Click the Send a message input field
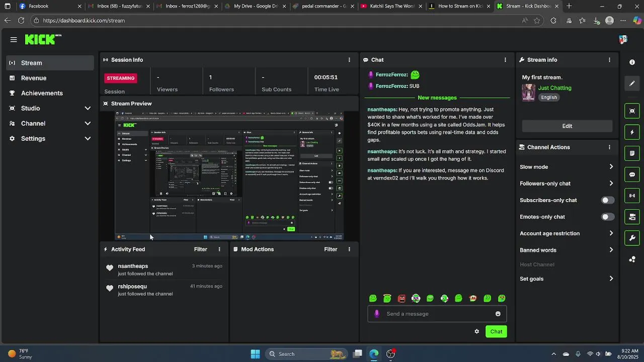This screenshot has height=362, width=644. pyautogui.click(x=437, y=314)
